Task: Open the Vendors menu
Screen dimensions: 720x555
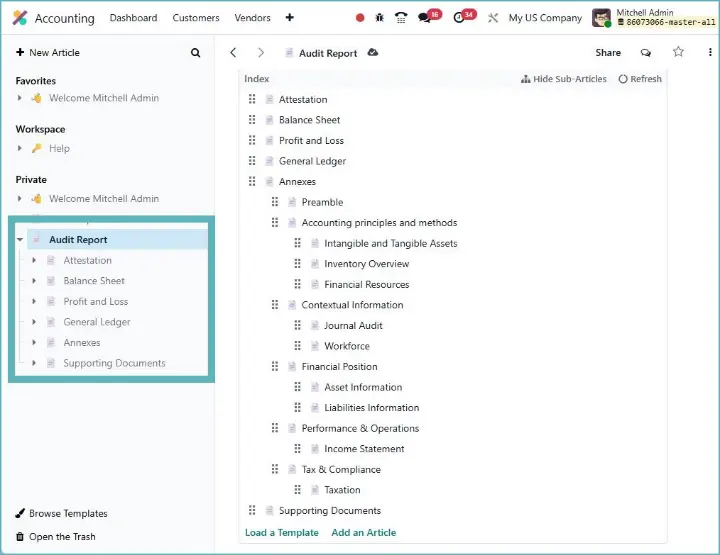Action: 252,18
